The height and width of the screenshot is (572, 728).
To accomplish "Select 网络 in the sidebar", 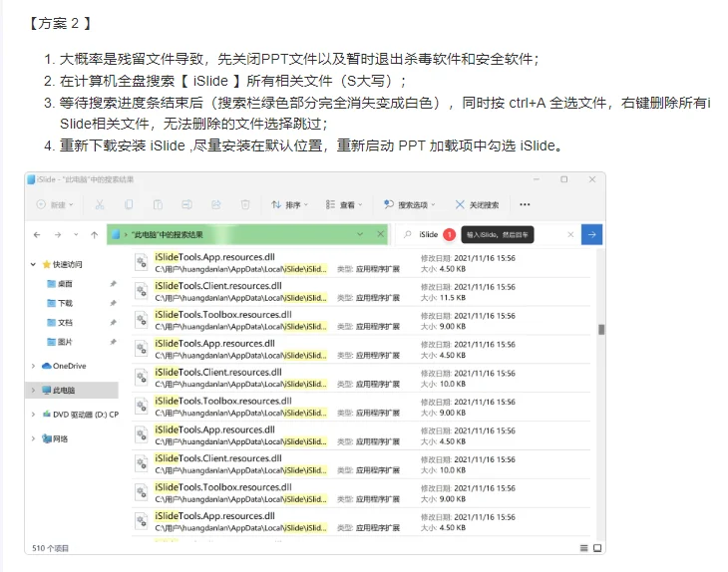I will [x=55, y=438].
